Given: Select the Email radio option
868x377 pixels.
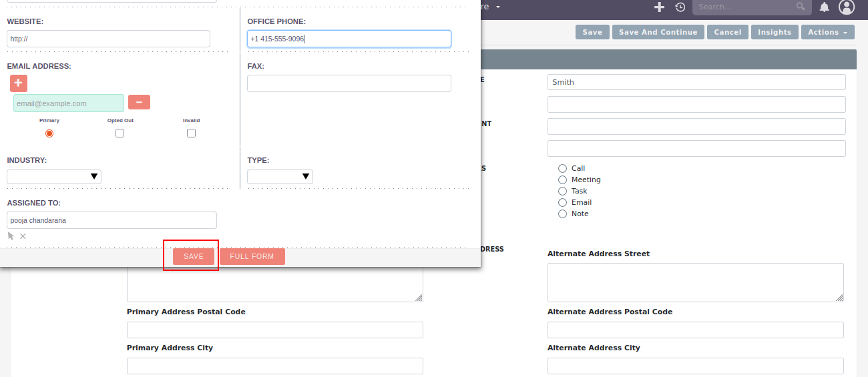Looking at the screenshot, I should click(x=562, y=203).
